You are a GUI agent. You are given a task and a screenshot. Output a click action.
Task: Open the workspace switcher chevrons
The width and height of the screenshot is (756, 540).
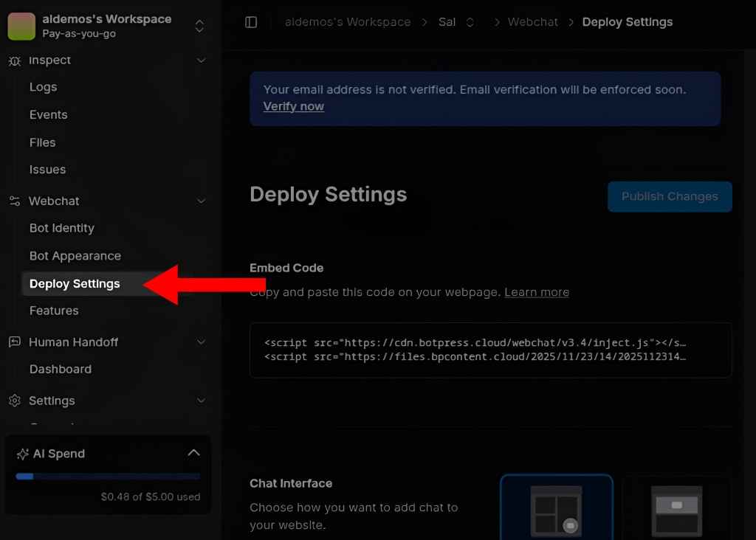point(199,26)
